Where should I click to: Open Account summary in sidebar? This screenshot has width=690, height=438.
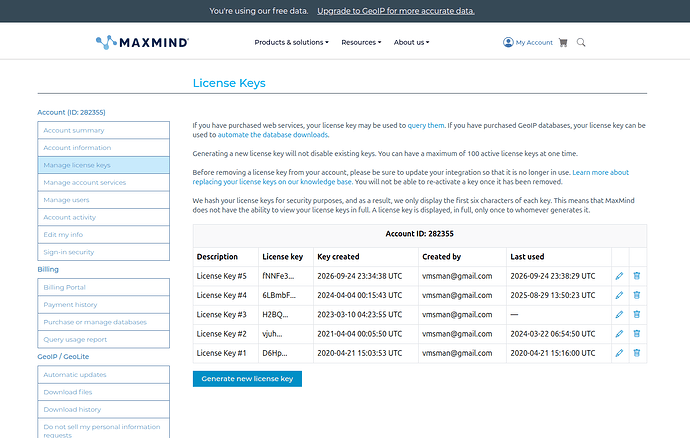click(103, 130)
